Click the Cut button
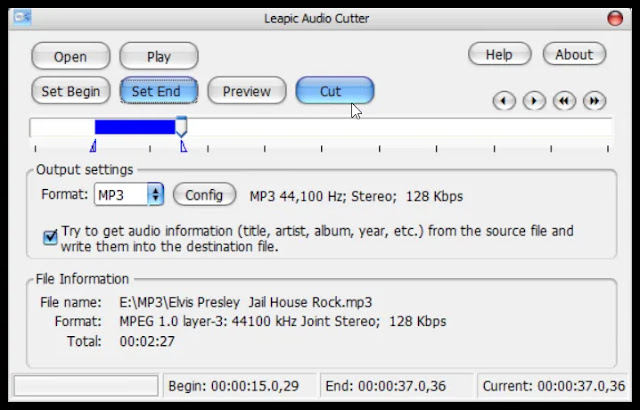Viewport: 640px width, 410px height. coord(335,91)
